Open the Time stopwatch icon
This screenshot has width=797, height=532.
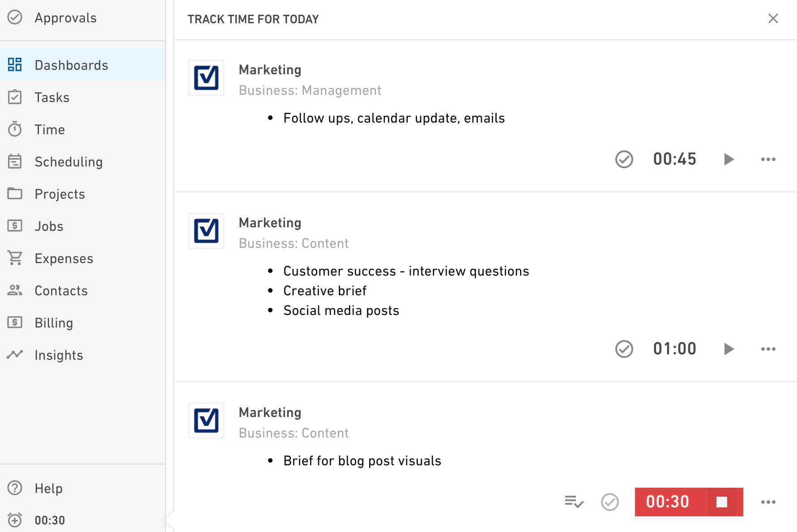15,129
